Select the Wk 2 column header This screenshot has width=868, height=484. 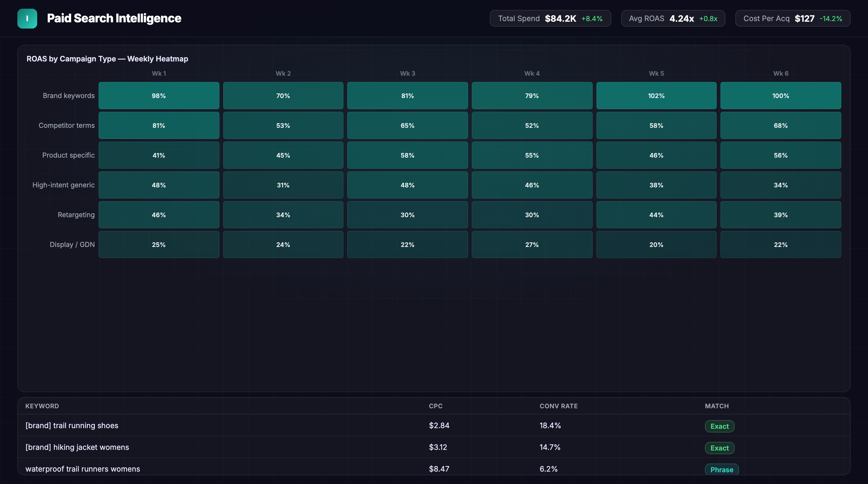283,74
